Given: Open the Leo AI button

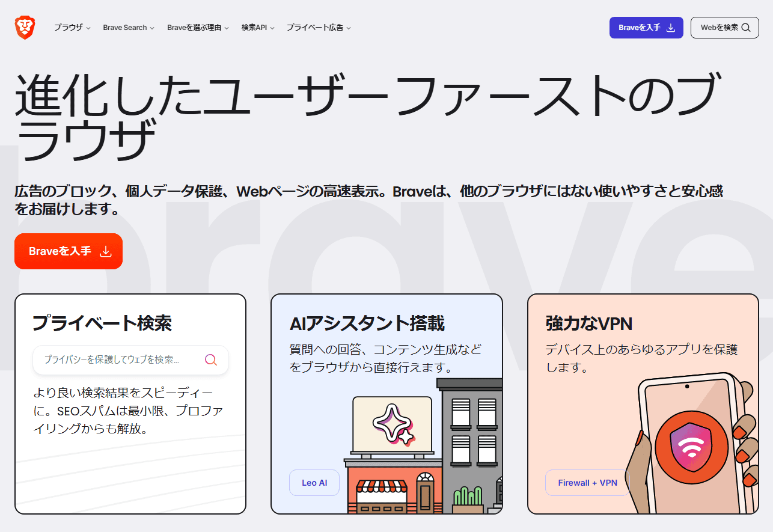Looking at the screenshot, I should [314, 483].
